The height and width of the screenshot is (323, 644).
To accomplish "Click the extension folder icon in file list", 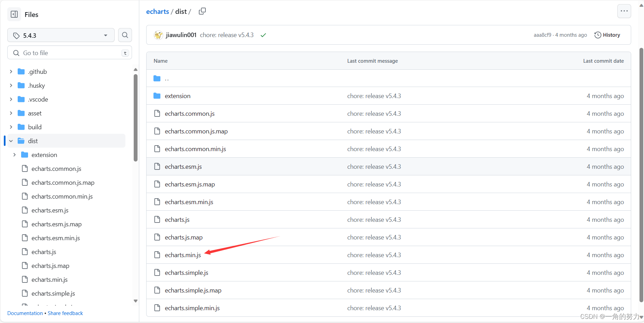I will pyautogui.click(x=157, y=96).
